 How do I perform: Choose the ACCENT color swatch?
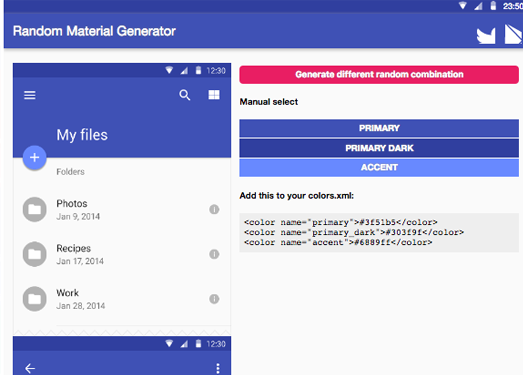pyautogui.click(x=379, y=167)
